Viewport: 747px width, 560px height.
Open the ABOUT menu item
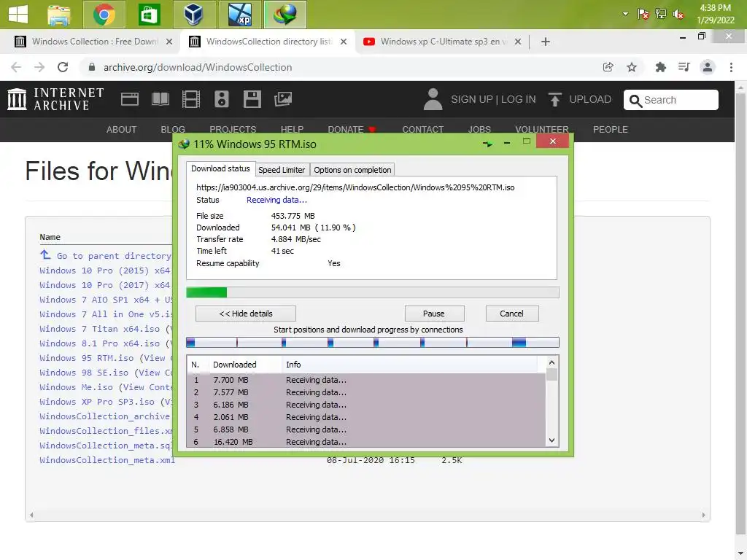(x=122, y=130)
